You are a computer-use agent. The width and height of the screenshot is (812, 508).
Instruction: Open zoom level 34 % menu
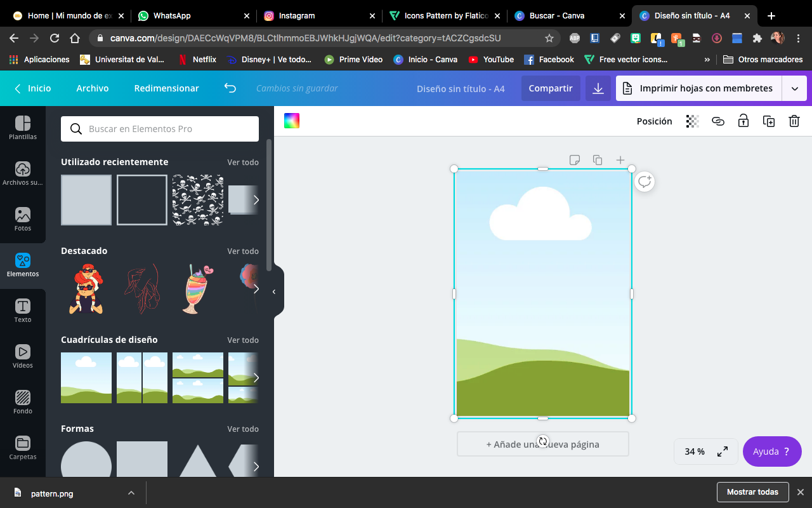coord(695,451)
